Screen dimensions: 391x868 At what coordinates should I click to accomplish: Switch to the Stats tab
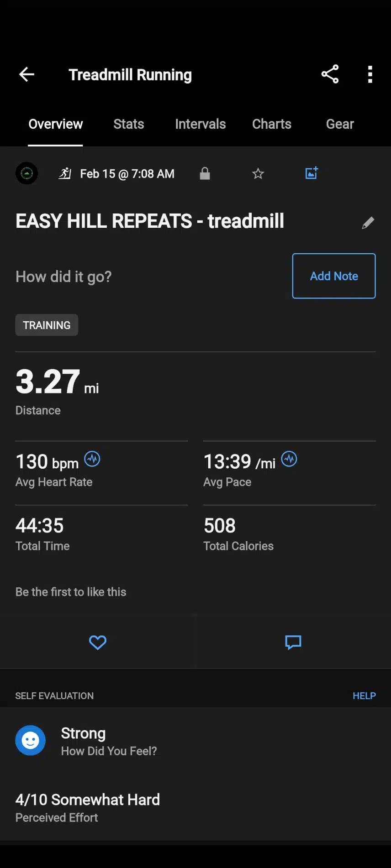click(x=128, y=124)
